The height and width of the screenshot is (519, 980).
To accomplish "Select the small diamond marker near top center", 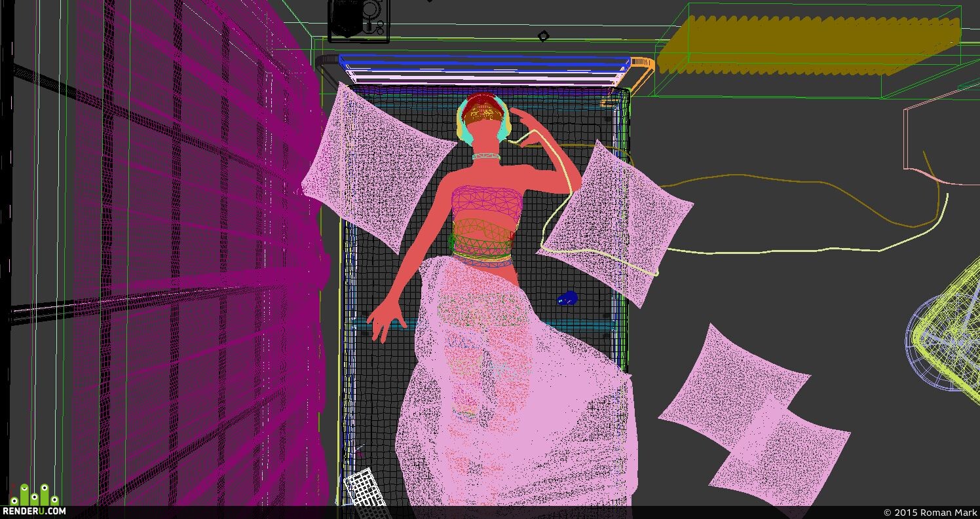I will 543,36.
